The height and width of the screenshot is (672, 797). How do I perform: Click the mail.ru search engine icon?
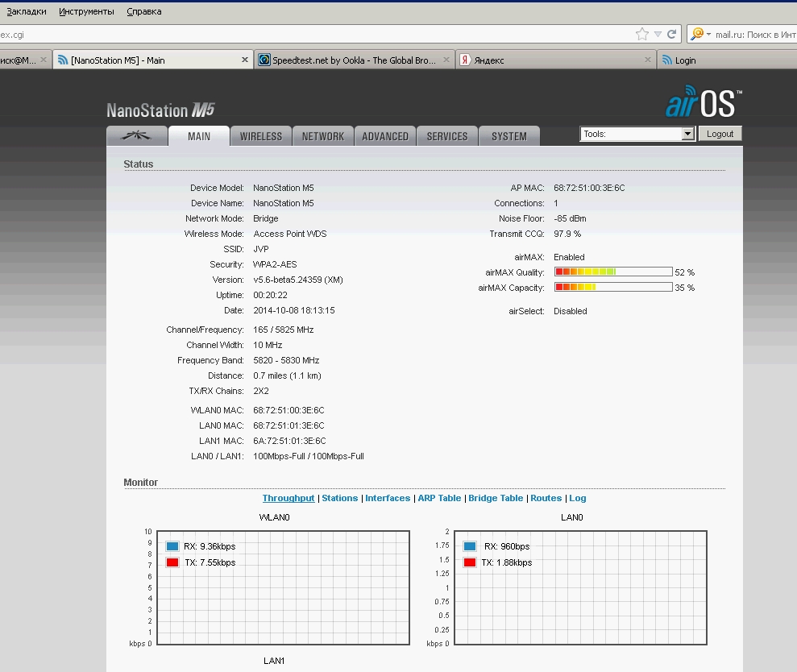[697, 34]
